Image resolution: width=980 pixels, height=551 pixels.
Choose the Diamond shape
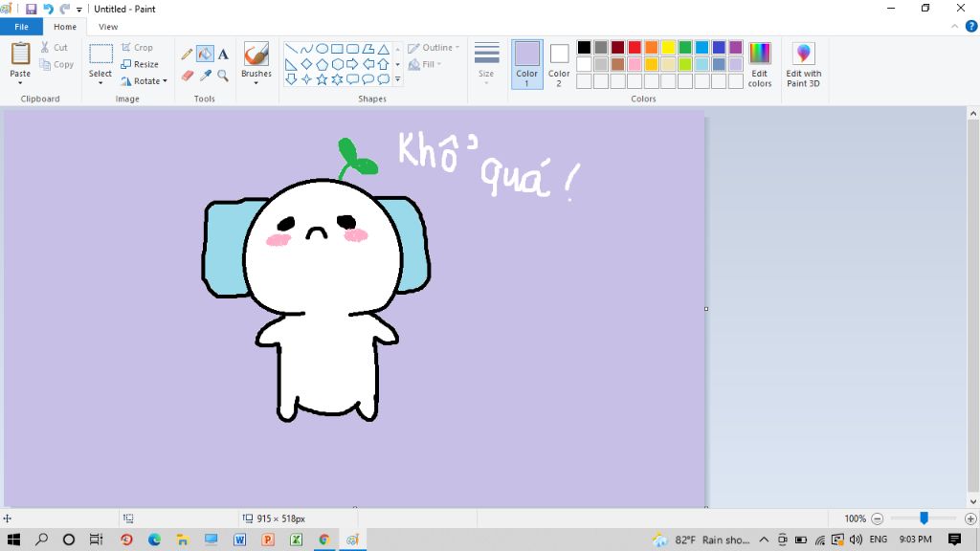point(306,64)
